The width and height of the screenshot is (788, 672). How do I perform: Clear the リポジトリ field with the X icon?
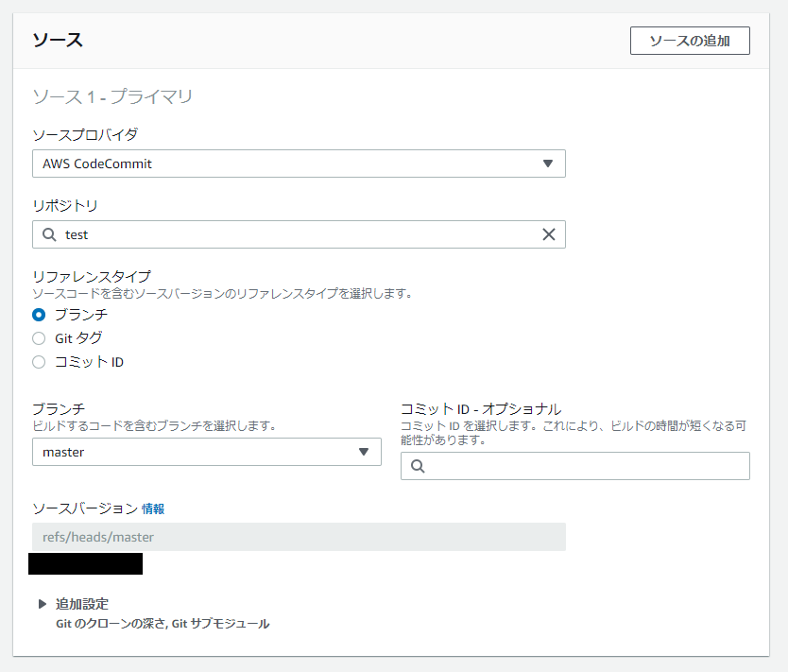click(548, 234)
